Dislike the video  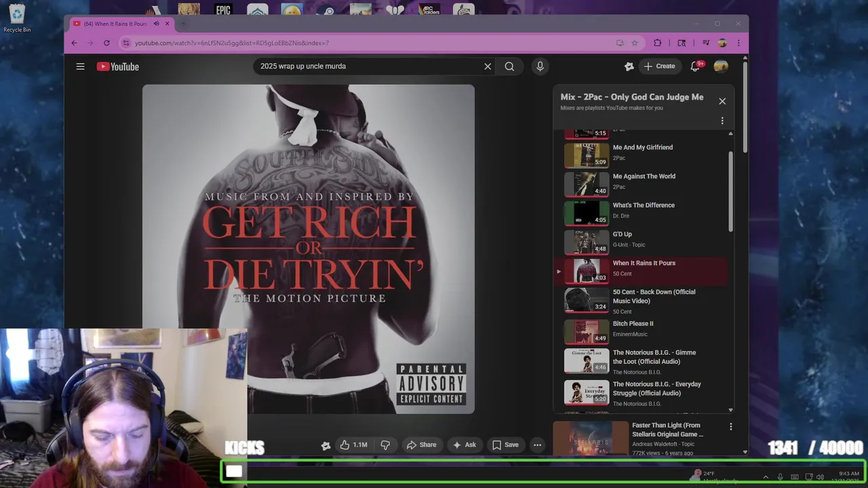coord(385,445)
